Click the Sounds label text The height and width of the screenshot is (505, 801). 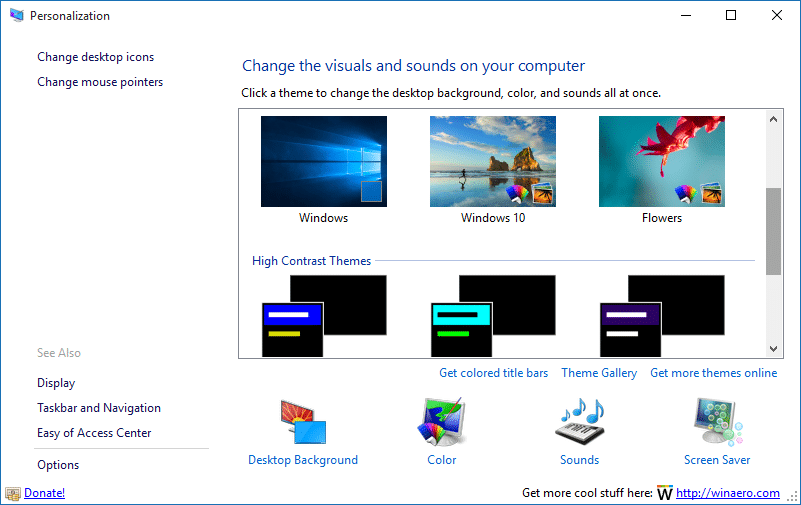tap(579, 460)
